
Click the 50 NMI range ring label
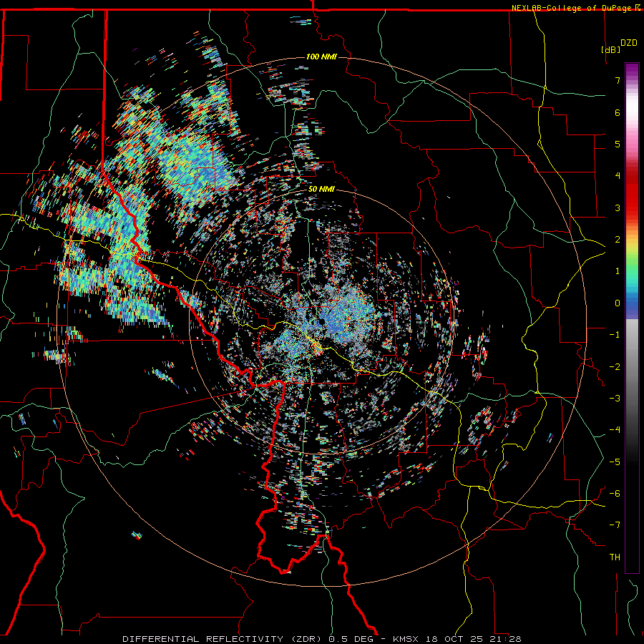[x=321, y=190]
